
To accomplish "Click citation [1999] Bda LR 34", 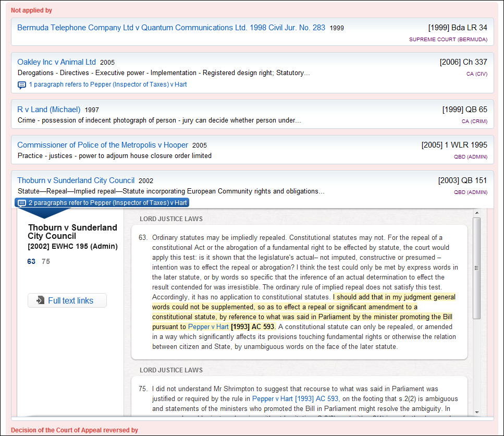I will tap(458, 28).
